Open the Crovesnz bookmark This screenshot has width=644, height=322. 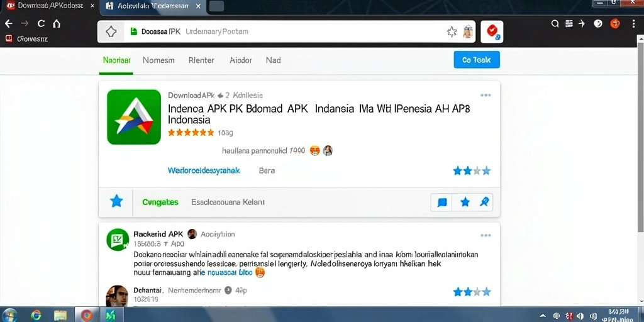click(x=26, y=39)
